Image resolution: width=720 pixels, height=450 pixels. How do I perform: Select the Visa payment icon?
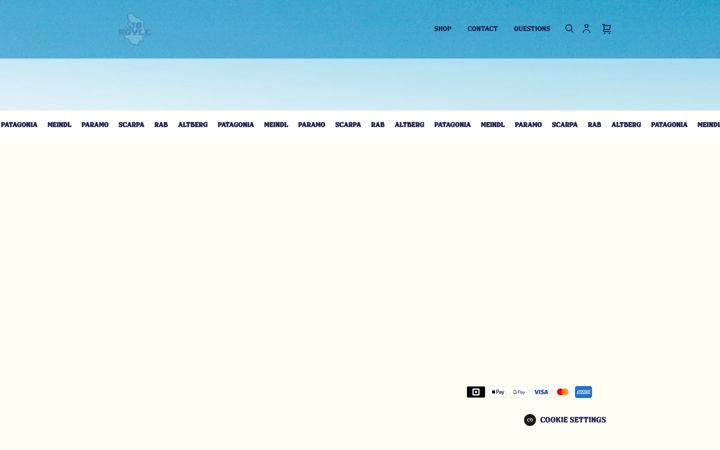click(x=541, y=392)
